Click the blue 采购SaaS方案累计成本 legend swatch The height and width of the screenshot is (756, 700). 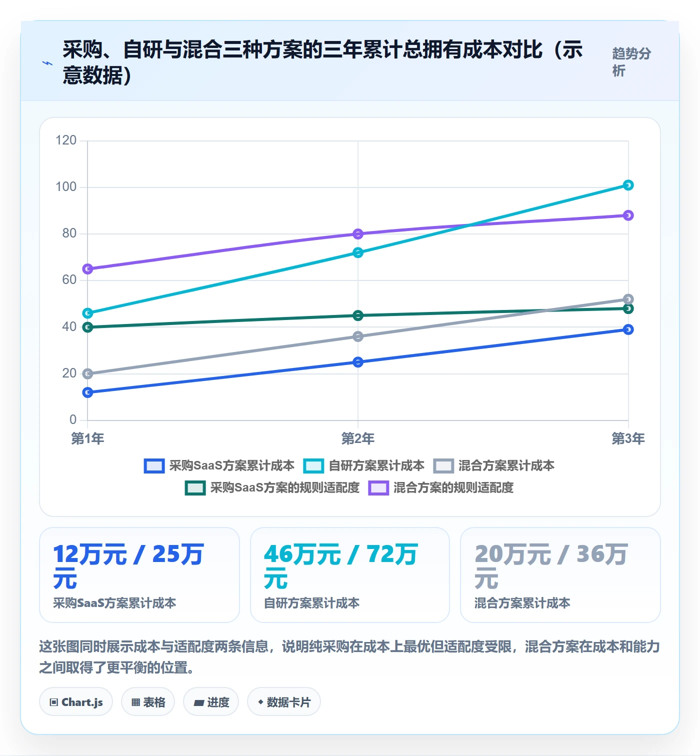pyautogui.click(x=154, y=466)
